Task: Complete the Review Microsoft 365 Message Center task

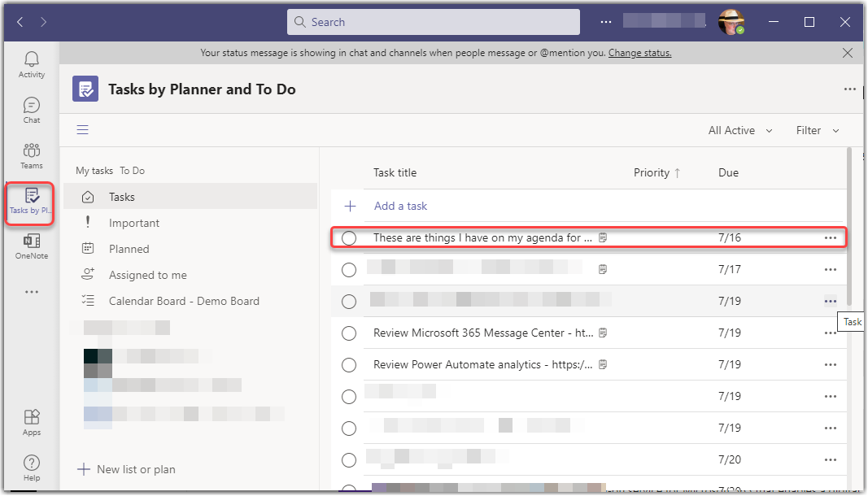Action: coord(349,333)
